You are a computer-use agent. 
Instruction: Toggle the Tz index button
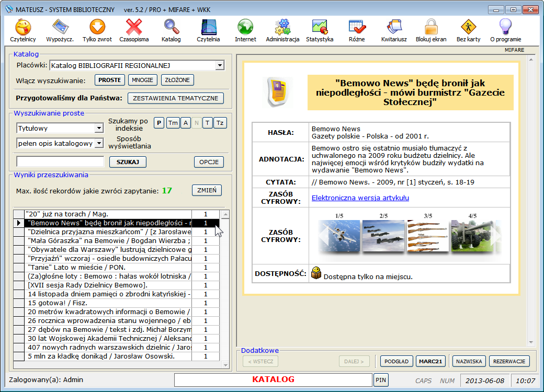[x=220, y=123]
